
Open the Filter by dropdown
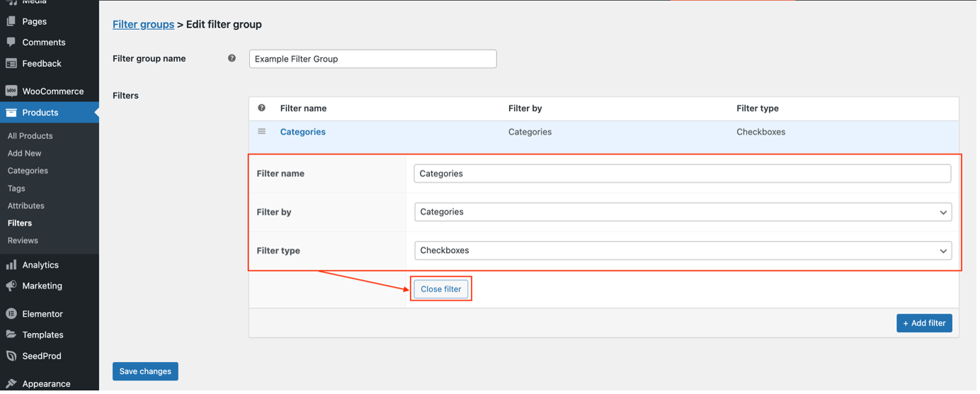tap(683, 212)
